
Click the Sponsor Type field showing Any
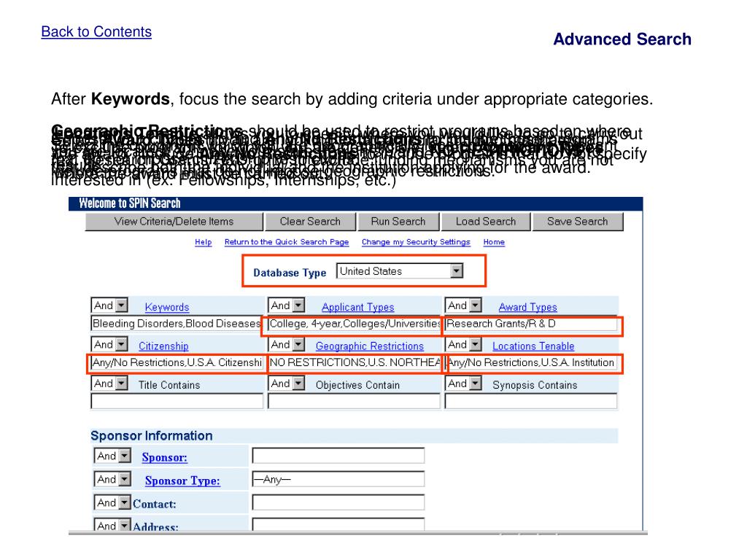point(338,479)
